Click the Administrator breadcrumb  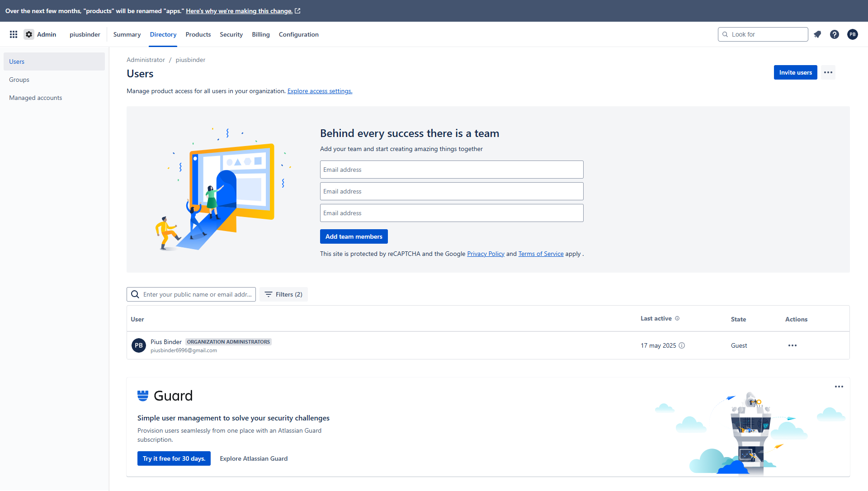146,60
